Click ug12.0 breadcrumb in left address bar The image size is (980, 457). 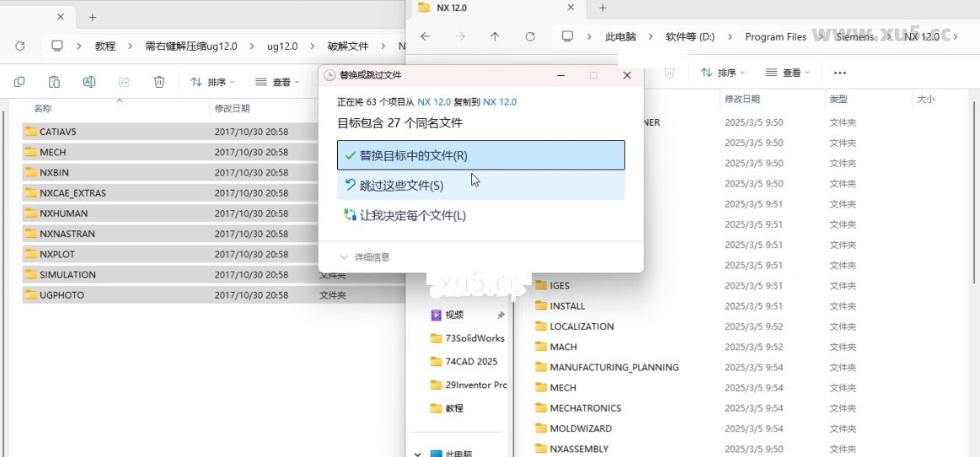tap(282, 46)
